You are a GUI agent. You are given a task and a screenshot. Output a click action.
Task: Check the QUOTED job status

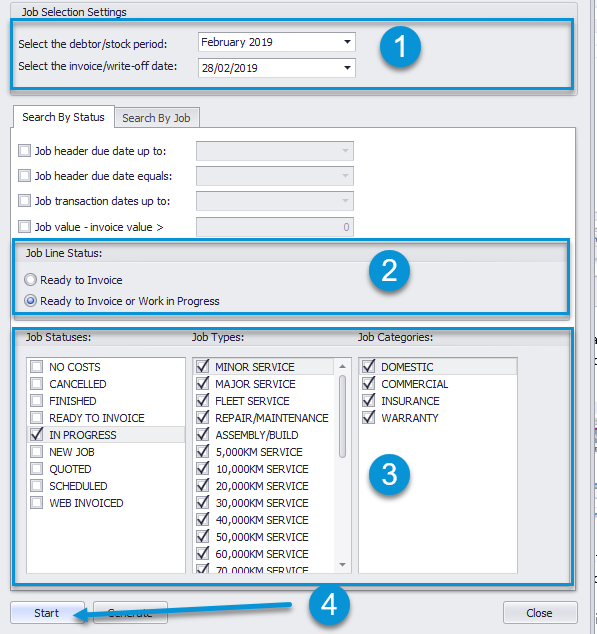(x=37, y=469)
